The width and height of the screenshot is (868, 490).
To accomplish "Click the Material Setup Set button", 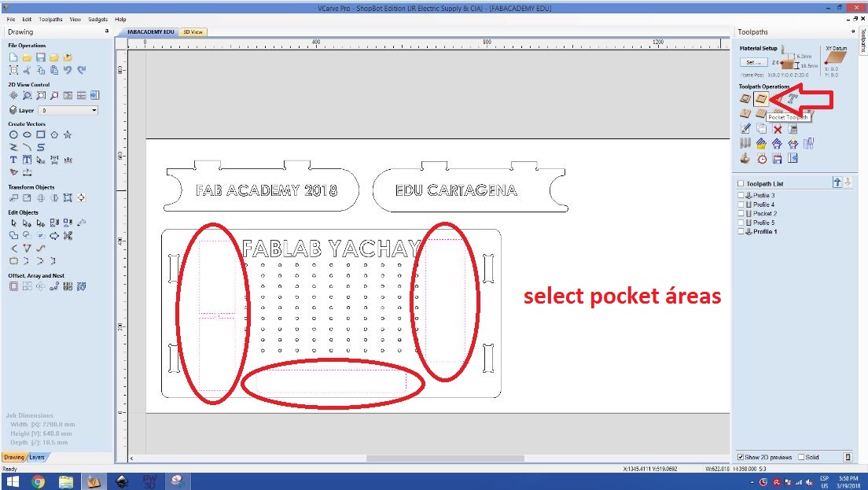I will (x=753, y=63).
